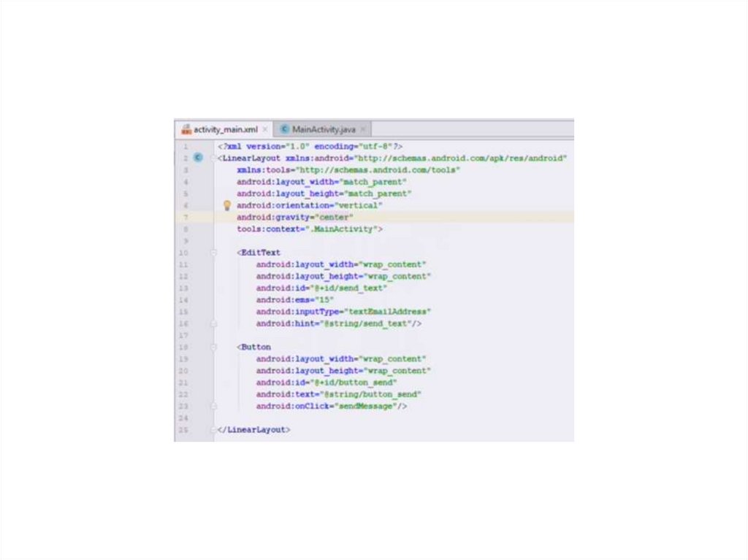748x560 pixels.
Task: Click android:id="@+id/button_send" line
Action: tap(327, 383)
